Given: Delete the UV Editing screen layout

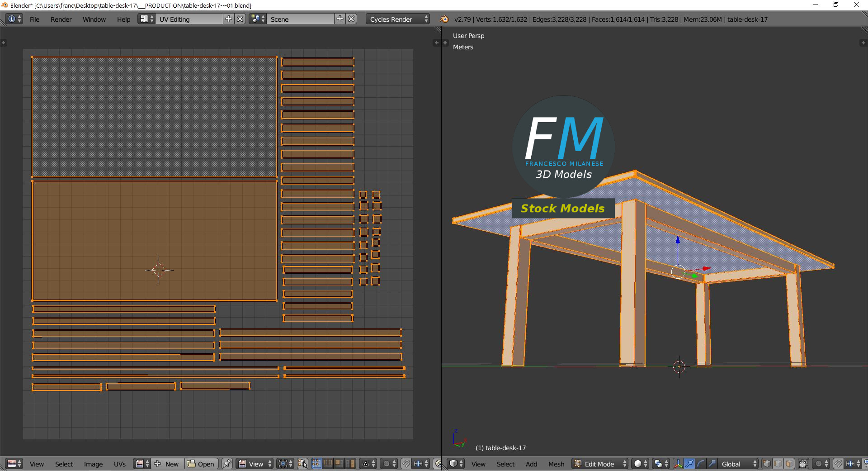Looking at the screenshot, I should [x=241, y=19].
